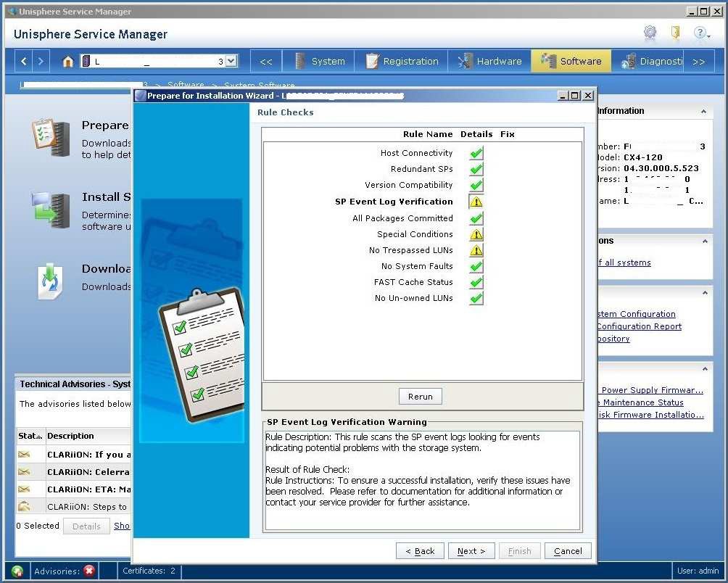Select the CLARiiON: If you advisory row
Screen dimensions: 728x583
(x=74, y=455)
